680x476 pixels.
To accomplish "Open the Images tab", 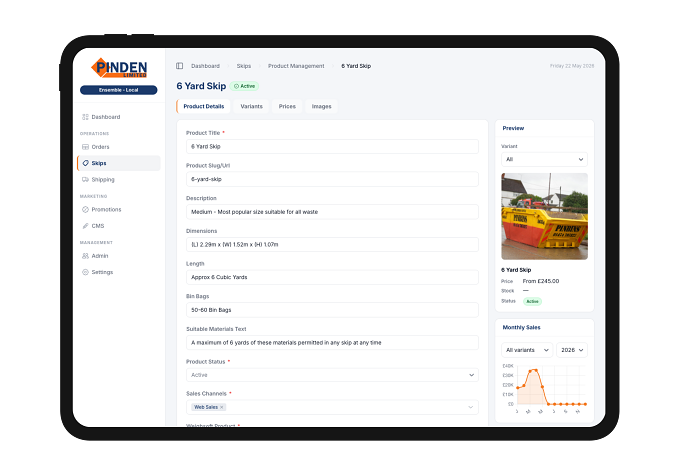I will click(321, 107).
